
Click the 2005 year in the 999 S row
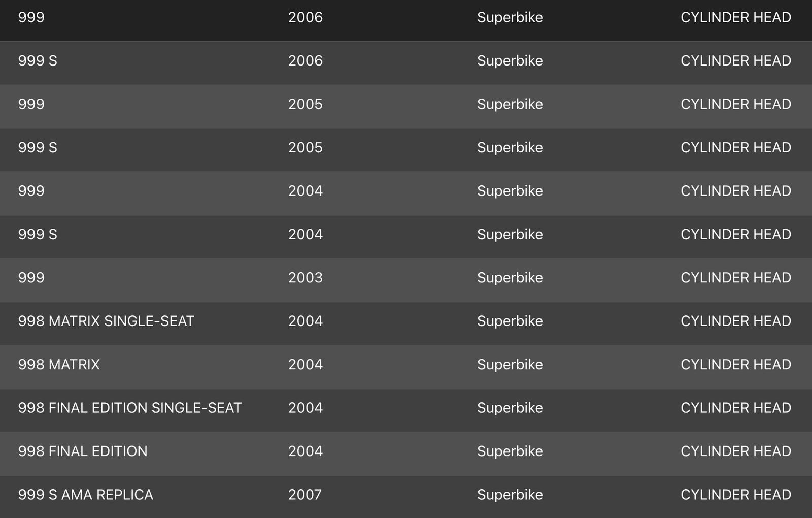306,148
